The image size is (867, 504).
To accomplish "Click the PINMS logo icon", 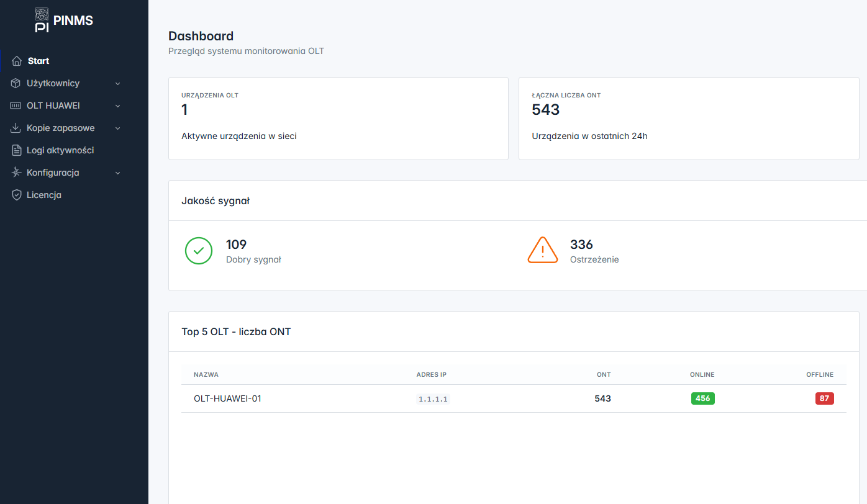I will [42, 20].
